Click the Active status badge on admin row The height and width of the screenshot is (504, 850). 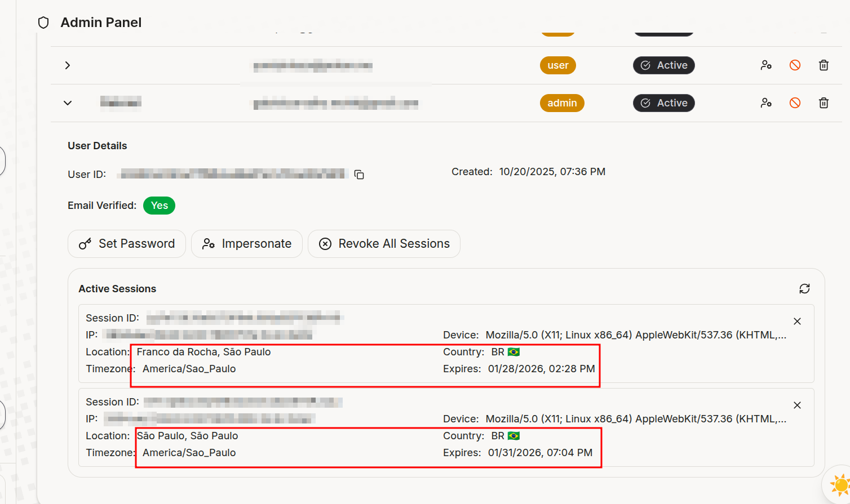(663, 103)
